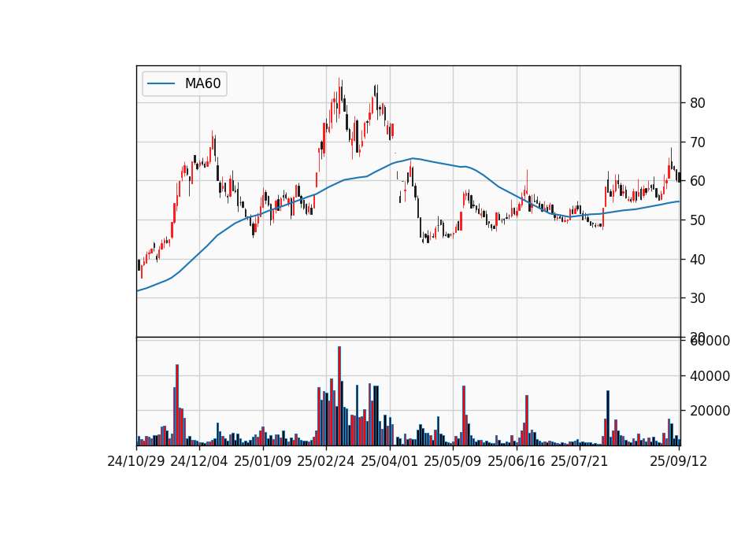Click the 24/12/04 date label
The image size is (756, 543).
pyautogui.click(x=199, y=461)
